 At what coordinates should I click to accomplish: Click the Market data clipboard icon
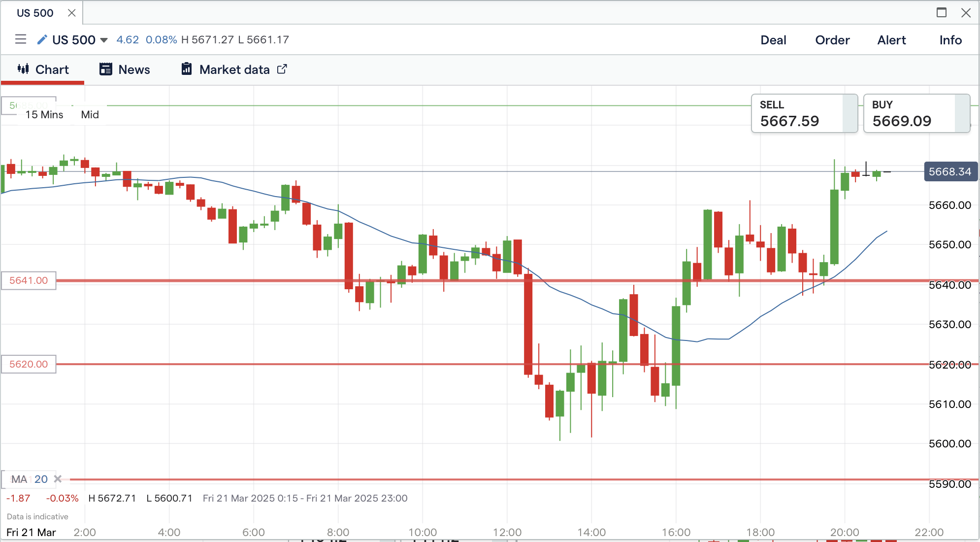click(x=186, y=69)
